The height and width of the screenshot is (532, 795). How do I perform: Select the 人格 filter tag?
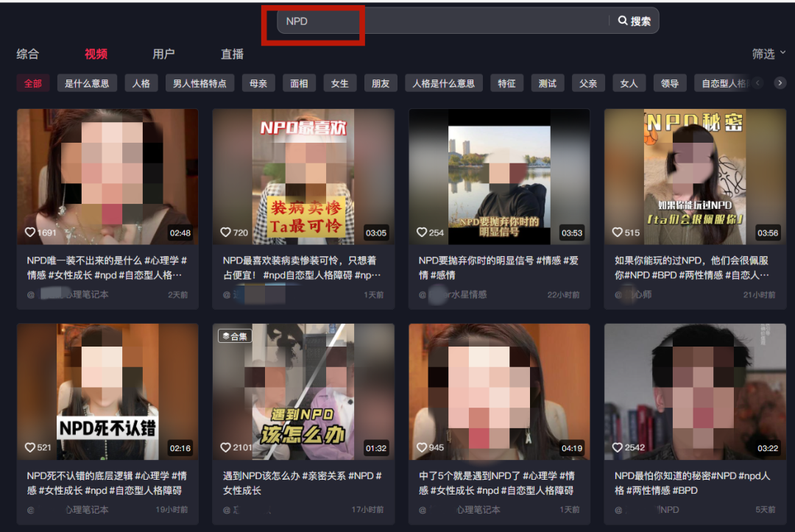[141, 83]
